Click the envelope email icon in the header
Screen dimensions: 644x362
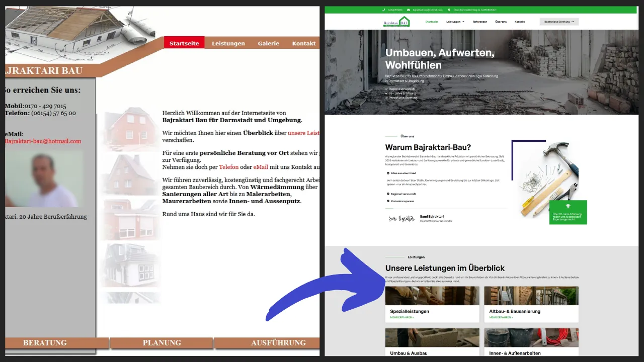(x=408, y=10)
